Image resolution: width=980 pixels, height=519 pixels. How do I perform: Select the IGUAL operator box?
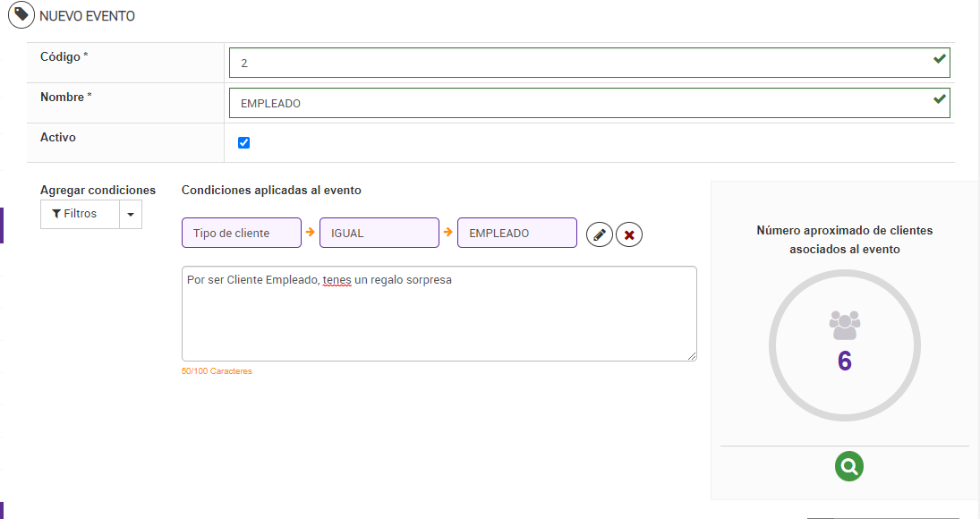point(379,233)
